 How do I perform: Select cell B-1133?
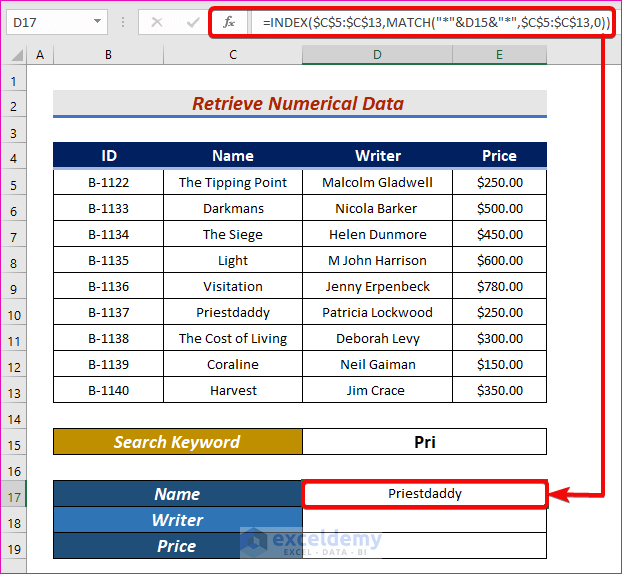point(108,208)
